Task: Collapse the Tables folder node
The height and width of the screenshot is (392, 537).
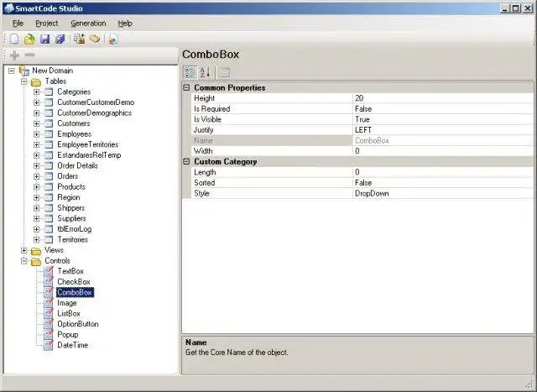Action: point(24,81)
